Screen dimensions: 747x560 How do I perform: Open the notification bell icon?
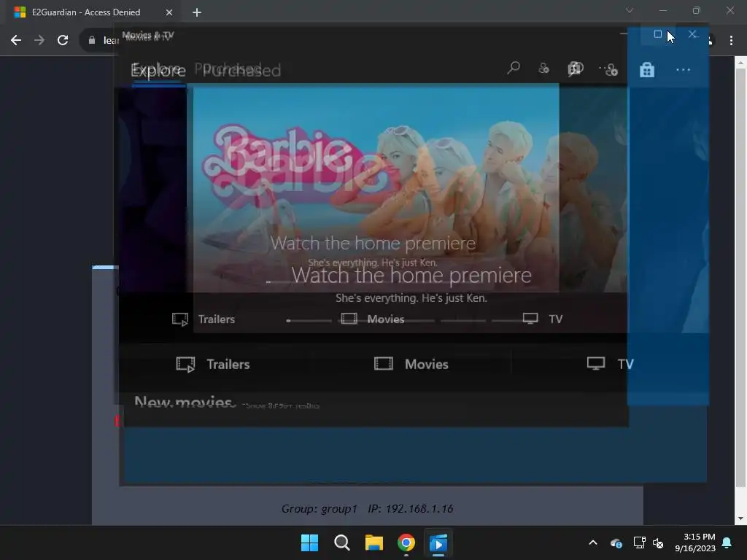[x=727, y=542]
